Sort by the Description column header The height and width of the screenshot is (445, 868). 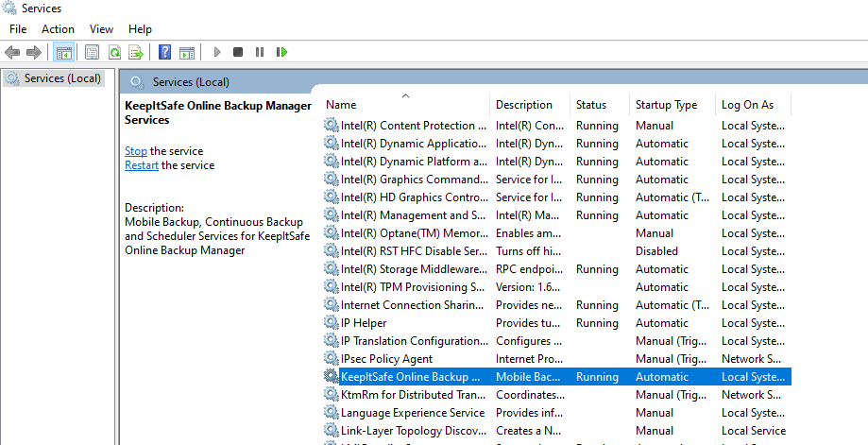coord(530,105)
